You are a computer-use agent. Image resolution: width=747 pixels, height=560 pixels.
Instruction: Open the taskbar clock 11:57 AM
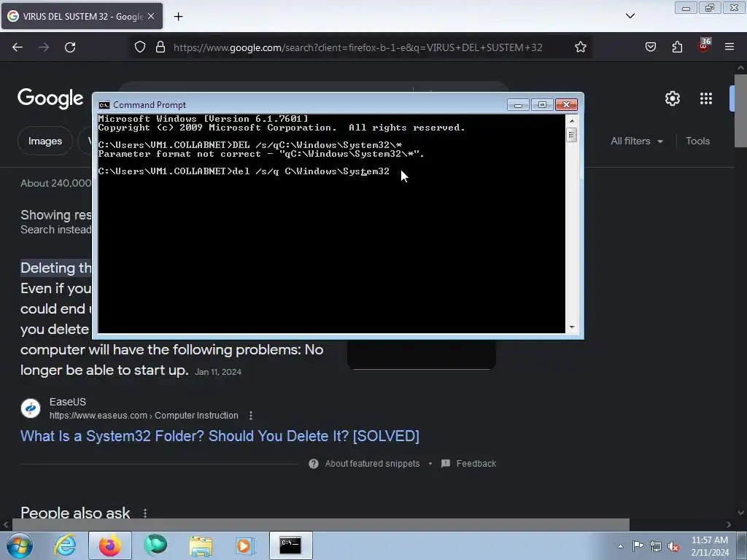(x=709, y=546)
